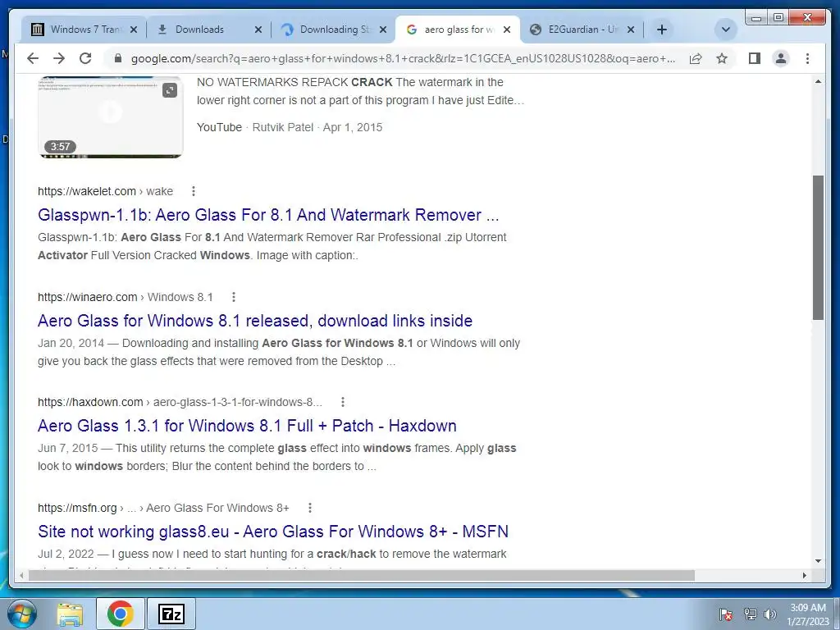Open the volume speaker tray icon
This screenshot has width=840, height=630.
pyautogui.click(x=770, y=614)
